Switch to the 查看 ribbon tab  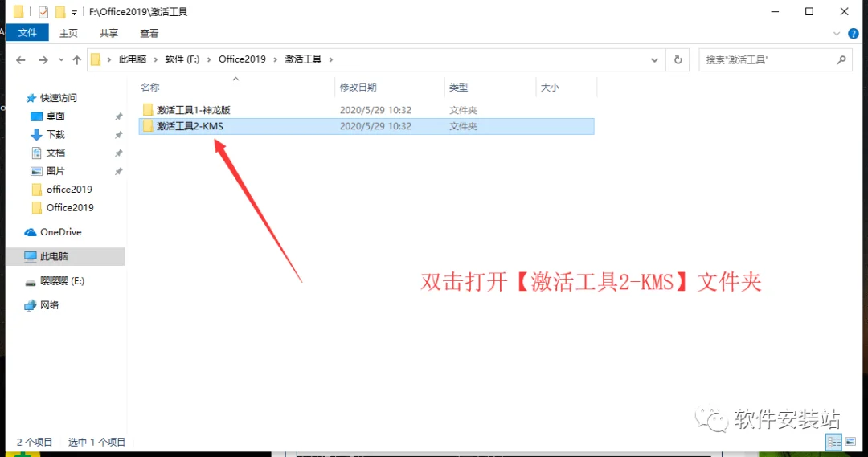click(149, 33)
